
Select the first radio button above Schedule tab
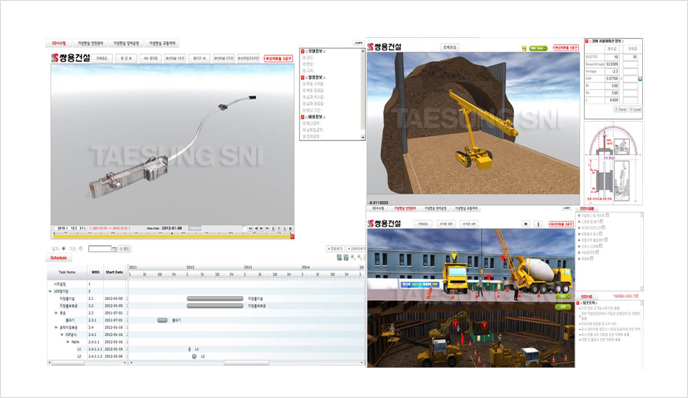64,249
